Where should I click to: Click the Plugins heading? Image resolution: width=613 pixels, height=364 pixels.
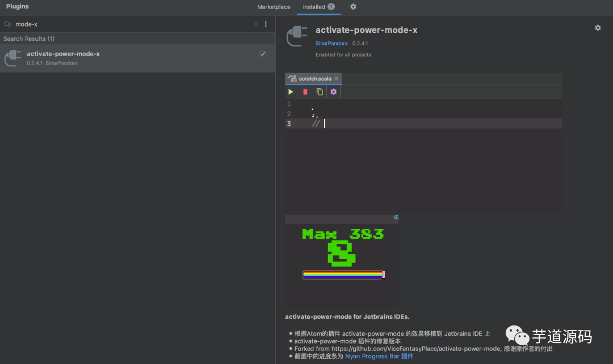pyautogui.click(x=17, y=7)
